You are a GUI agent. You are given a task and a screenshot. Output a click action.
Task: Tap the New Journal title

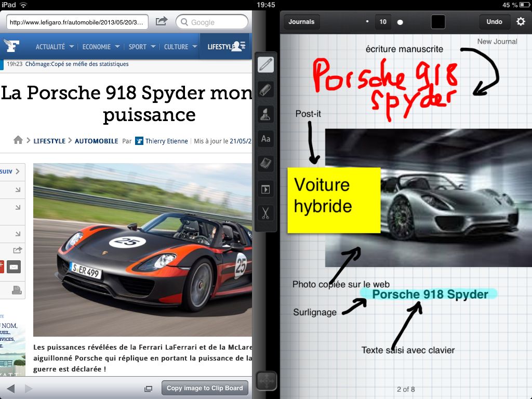pyautogui.click(x=497, y=42)
